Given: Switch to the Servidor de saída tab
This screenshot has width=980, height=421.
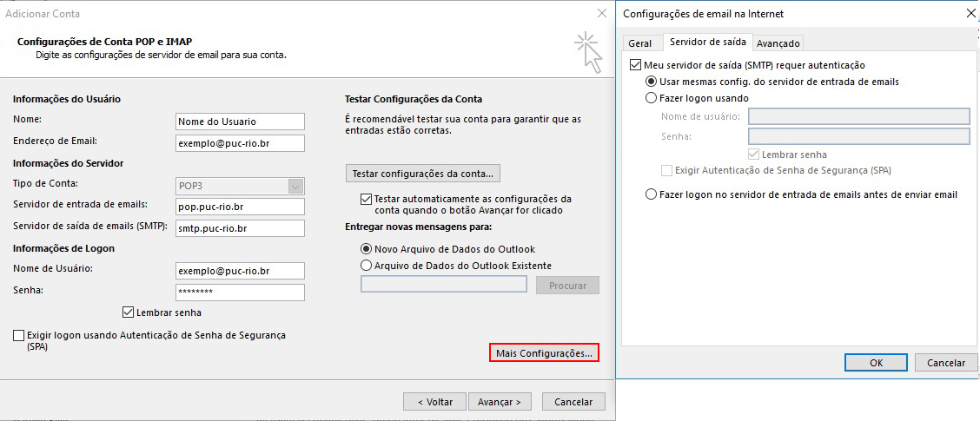Looking at the screenshot, I should click(707, 42).
